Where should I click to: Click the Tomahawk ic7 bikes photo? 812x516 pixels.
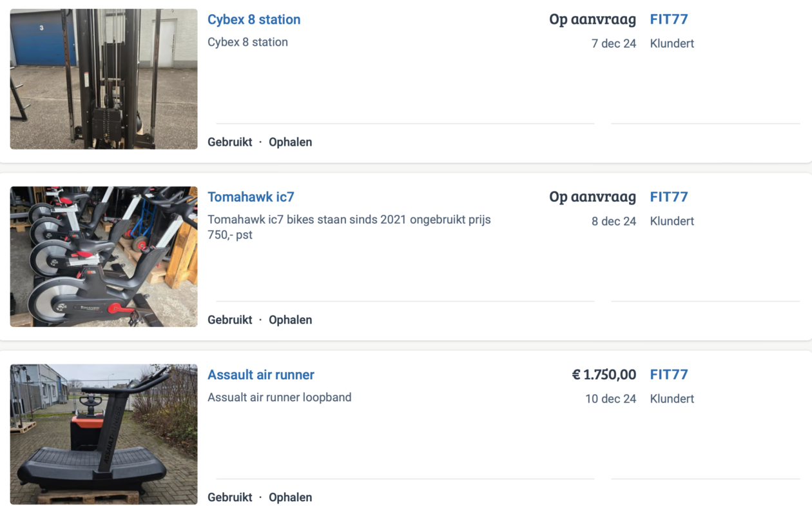(x=104, y=257)
